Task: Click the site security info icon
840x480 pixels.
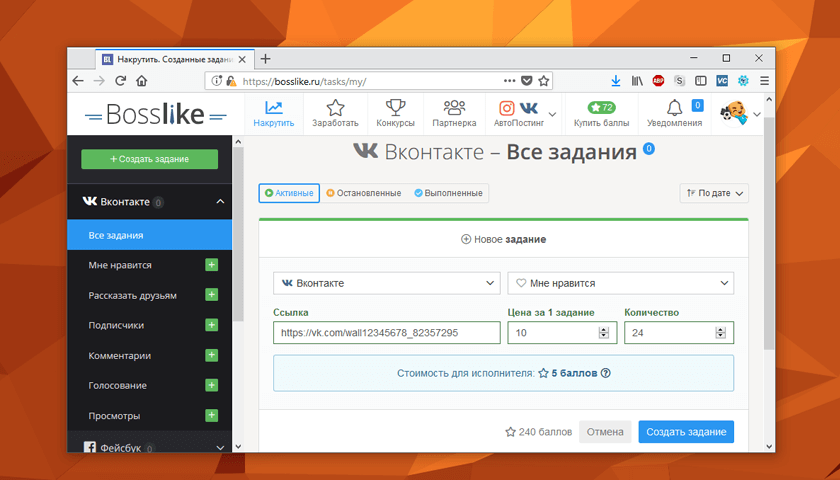Action: click(x=216, y=81)
